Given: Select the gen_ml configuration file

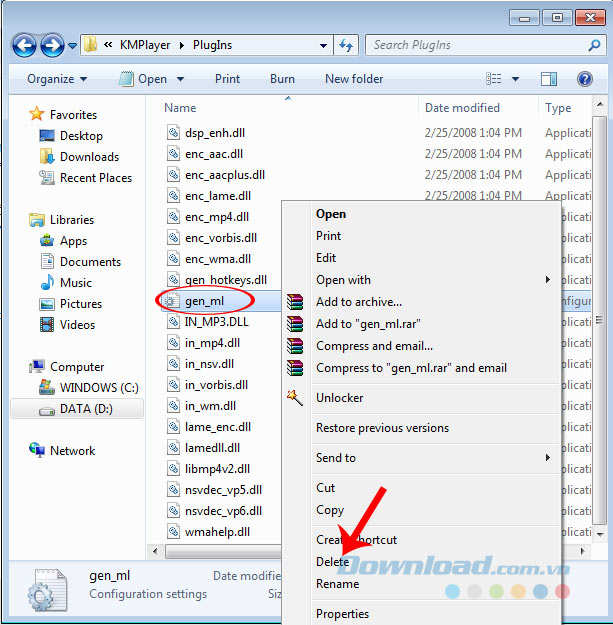Looking at the screenshot, I should click(204, 301).
